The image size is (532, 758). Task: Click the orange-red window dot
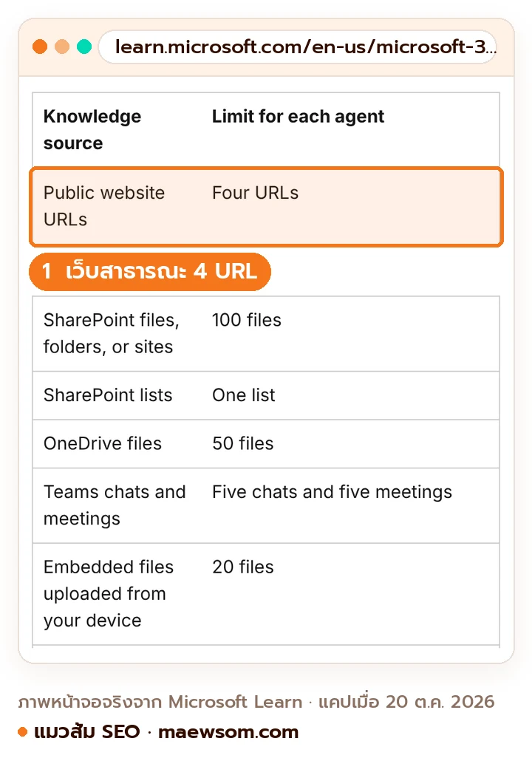coord(40,47)
